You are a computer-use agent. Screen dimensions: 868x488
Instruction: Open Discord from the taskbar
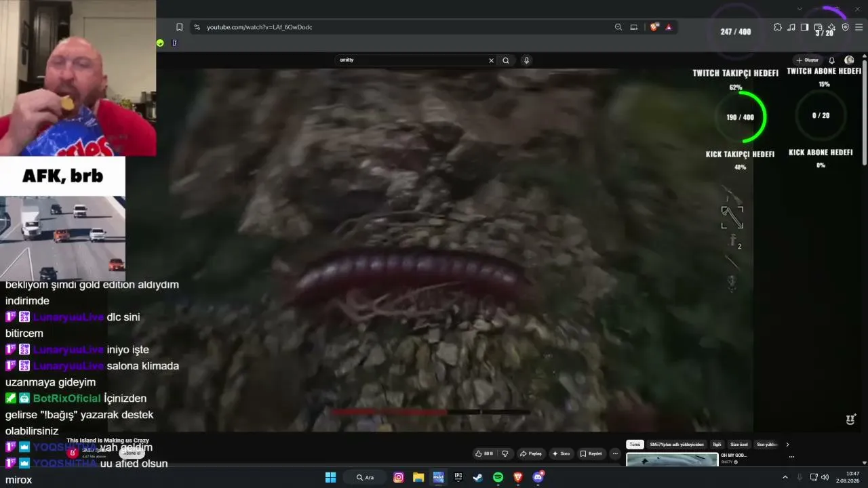pos(538,477)
